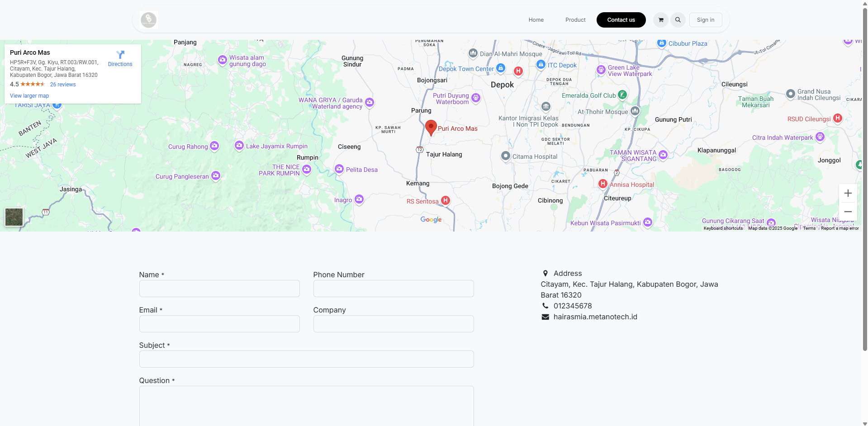
Task: Open map Keyboard shortcuts
Action: coord(723,228)
